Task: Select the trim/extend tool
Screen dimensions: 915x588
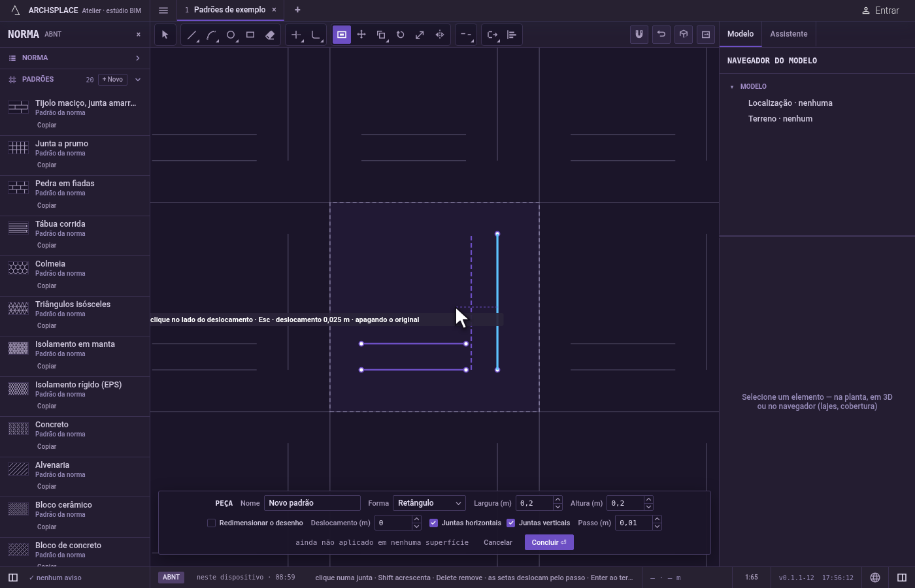Action: click(x=296, y=35)
